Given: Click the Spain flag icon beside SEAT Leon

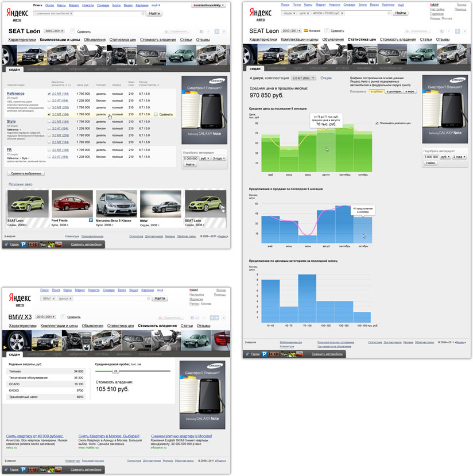Looking at the screenshot, I should point(304,30).
